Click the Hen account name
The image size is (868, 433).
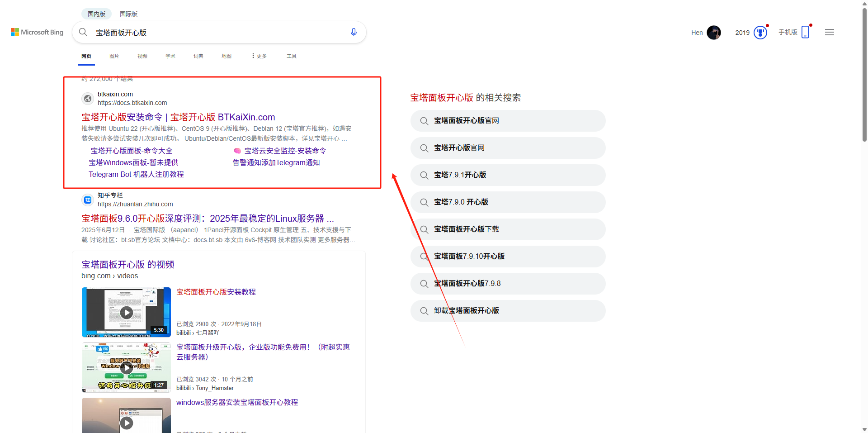(697, 33)
